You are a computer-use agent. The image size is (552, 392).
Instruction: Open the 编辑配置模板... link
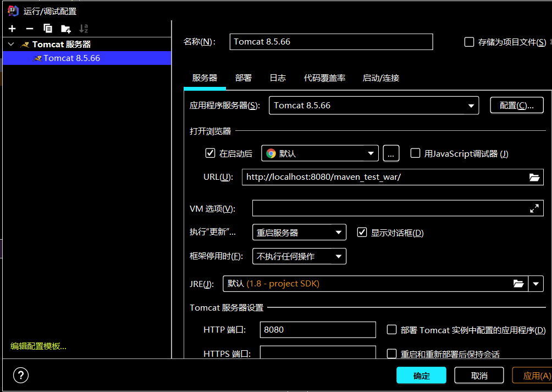38,346
